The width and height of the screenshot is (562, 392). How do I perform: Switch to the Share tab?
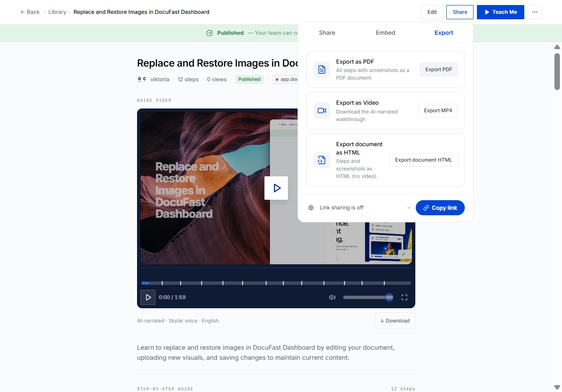[327, 33]
